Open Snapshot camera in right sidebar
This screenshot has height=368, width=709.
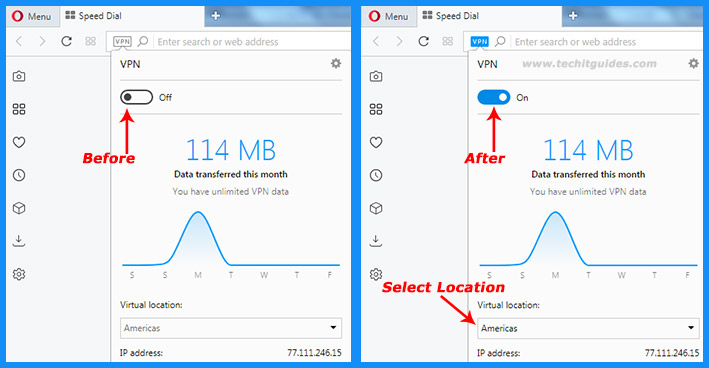click(x=376, y=76)
